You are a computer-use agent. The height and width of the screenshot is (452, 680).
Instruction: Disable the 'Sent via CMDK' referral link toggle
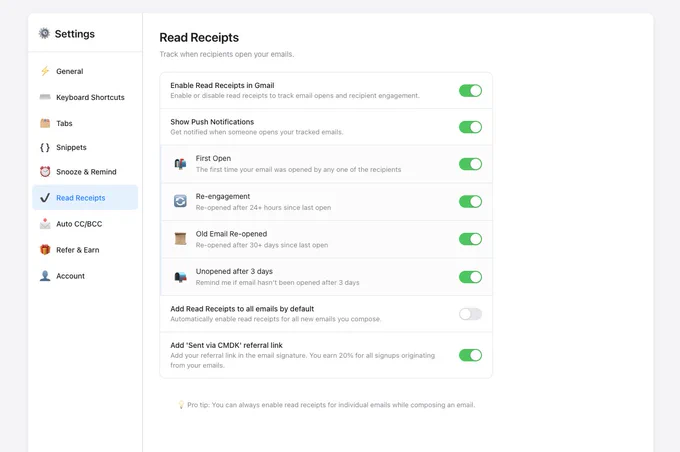471,355
